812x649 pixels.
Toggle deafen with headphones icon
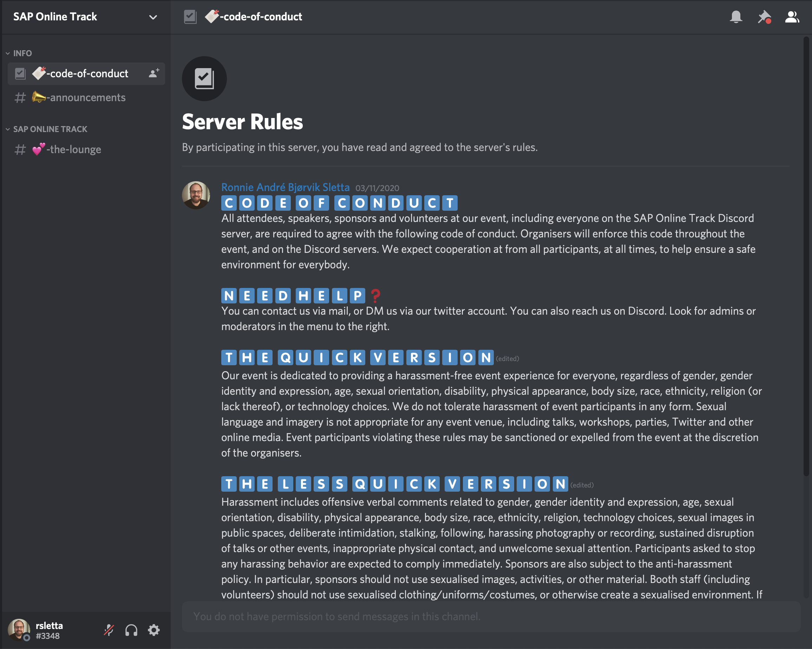[x=131, y=630]
